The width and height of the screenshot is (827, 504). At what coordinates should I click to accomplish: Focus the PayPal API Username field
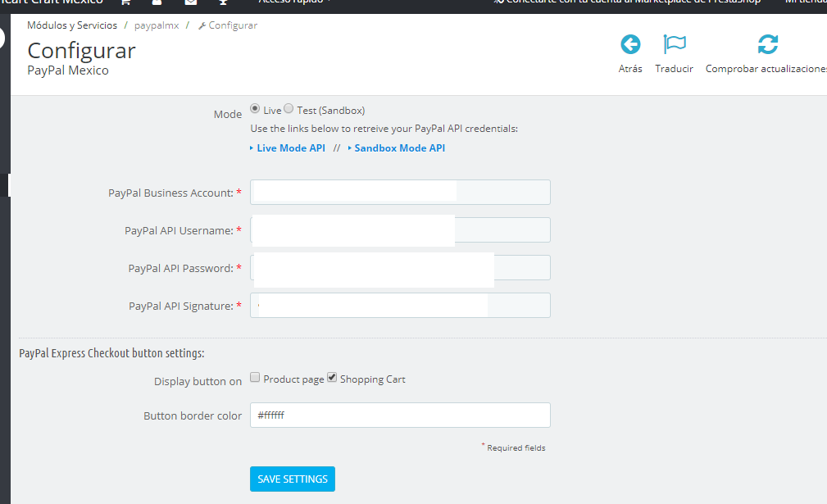tap(400, 229)
